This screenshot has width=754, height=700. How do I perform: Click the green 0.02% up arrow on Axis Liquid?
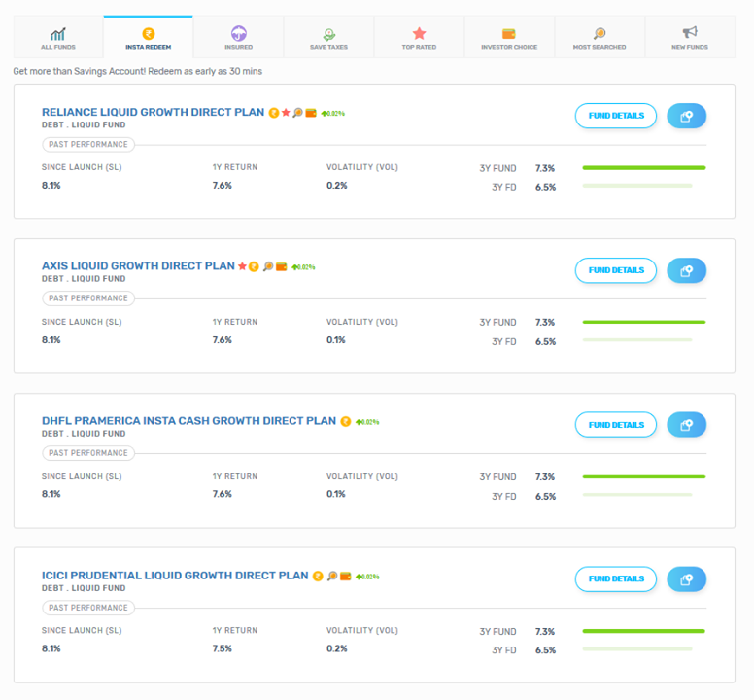click(x=303, y=267)
